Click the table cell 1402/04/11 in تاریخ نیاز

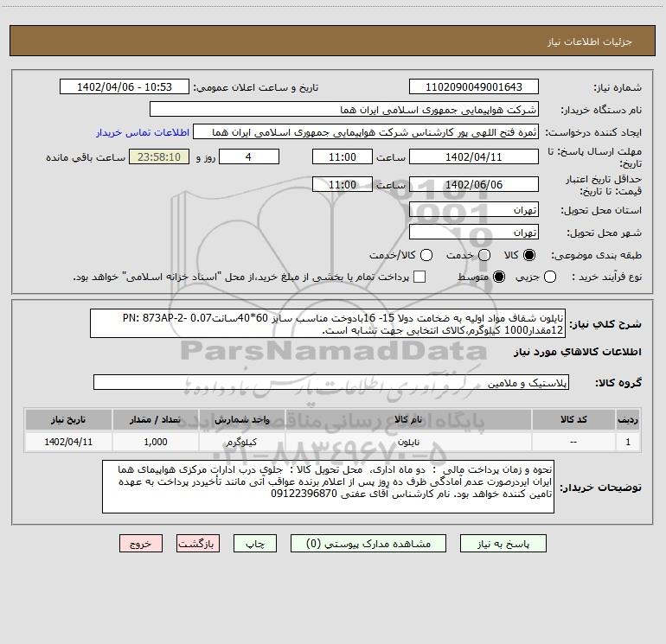click(x=68, y=442)
